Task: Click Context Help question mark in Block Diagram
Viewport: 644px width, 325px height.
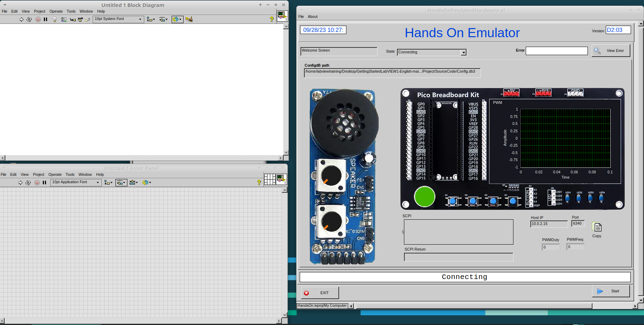Action: point(271,19)
